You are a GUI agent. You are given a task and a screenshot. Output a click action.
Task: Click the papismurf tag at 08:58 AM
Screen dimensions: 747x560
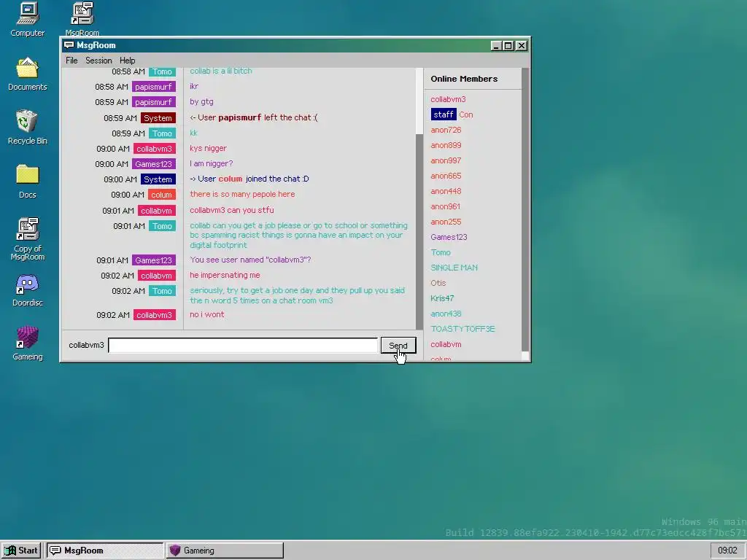pyautogui.click(x=154, y=87)
